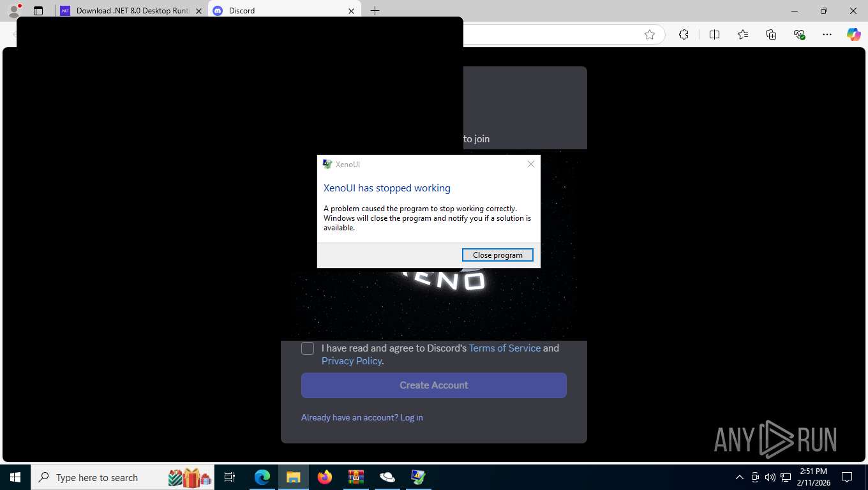Open the Windows Start menu

click(x=15, y=477)
